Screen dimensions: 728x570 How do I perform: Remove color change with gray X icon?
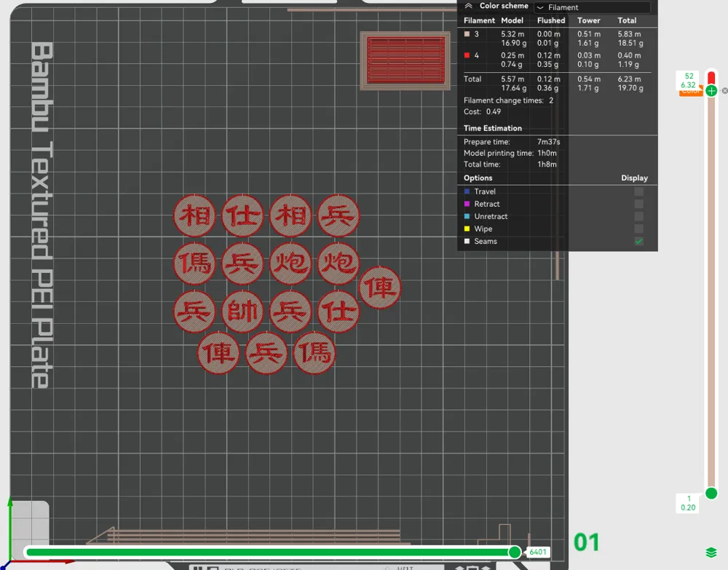click(x=724, y=91)
